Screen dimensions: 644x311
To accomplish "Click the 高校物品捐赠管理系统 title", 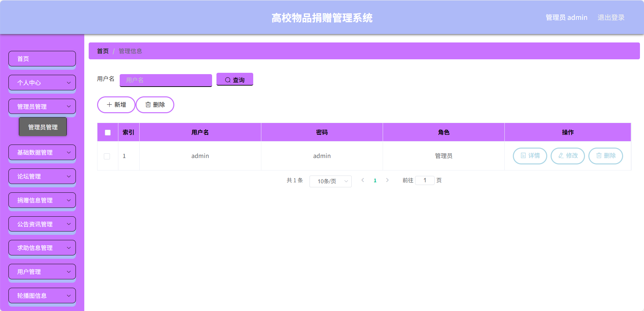I will pos(322,18).
